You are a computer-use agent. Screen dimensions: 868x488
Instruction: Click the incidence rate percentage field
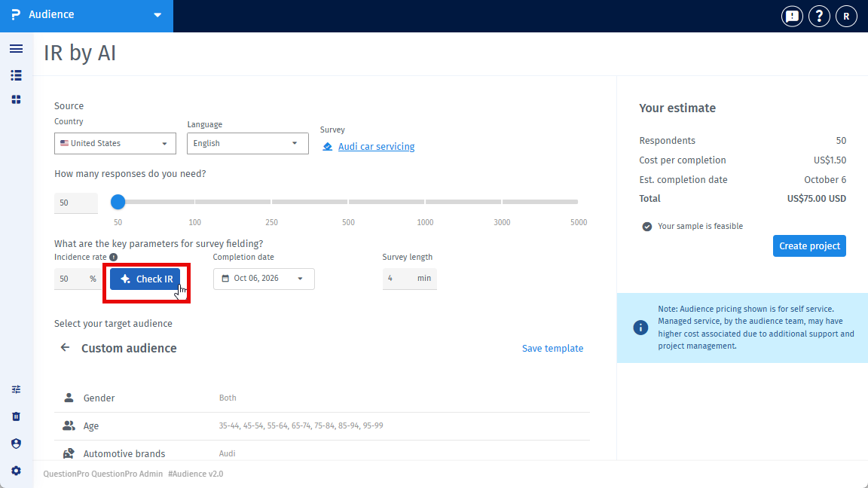pos(78,279)
